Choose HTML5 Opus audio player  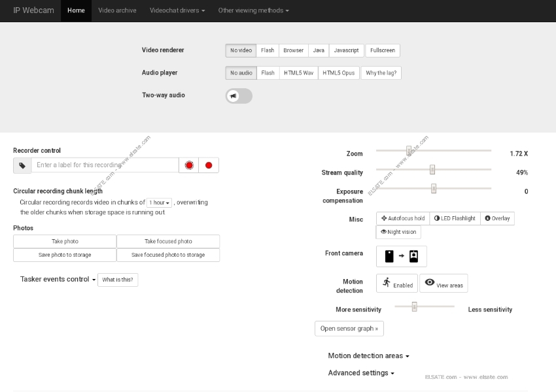(x=339, y=73)
